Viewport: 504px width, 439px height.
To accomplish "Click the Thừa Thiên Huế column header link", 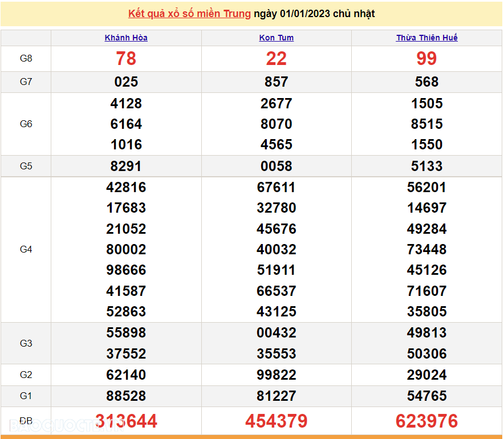I will [x=427, y=38].
